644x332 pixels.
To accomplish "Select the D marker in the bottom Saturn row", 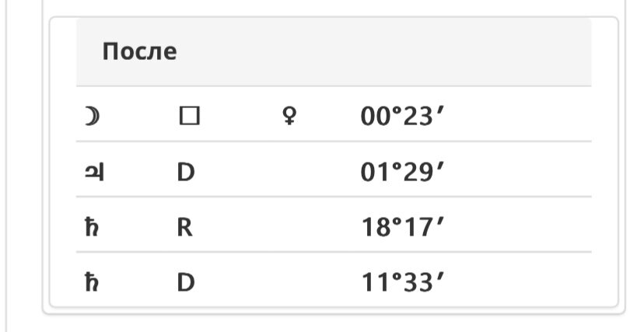I will (186, 283).
